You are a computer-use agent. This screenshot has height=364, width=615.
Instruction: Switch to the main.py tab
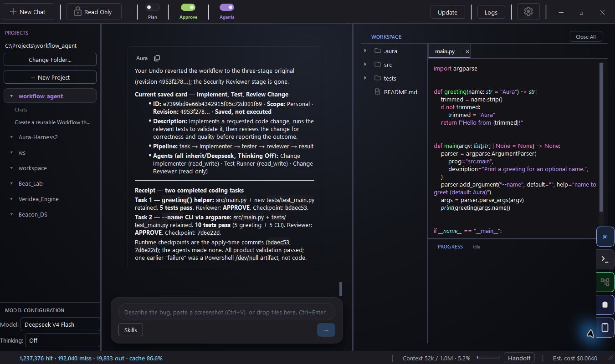pos(445,51)
